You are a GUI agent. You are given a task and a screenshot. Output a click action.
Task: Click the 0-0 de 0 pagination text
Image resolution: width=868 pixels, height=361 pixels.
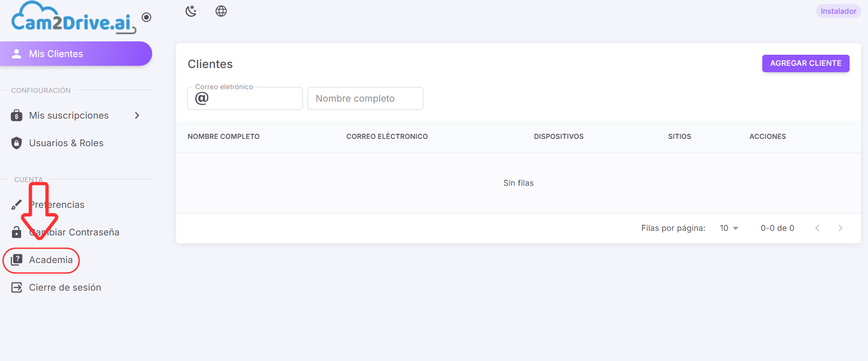click(x=777, y=228)
